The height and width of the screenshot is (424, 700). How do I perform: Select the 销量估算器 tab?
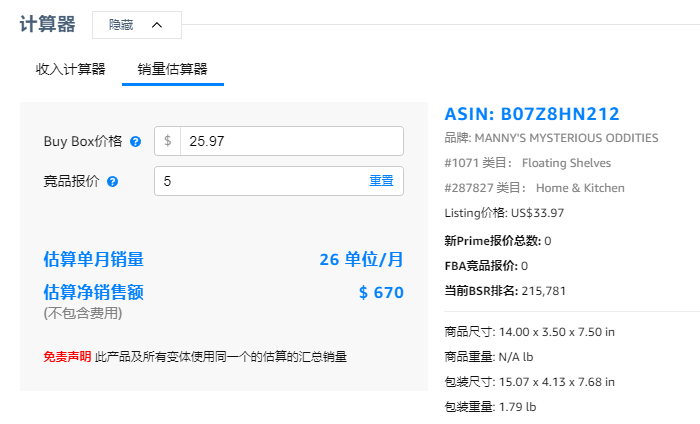[x=172, y=69]
